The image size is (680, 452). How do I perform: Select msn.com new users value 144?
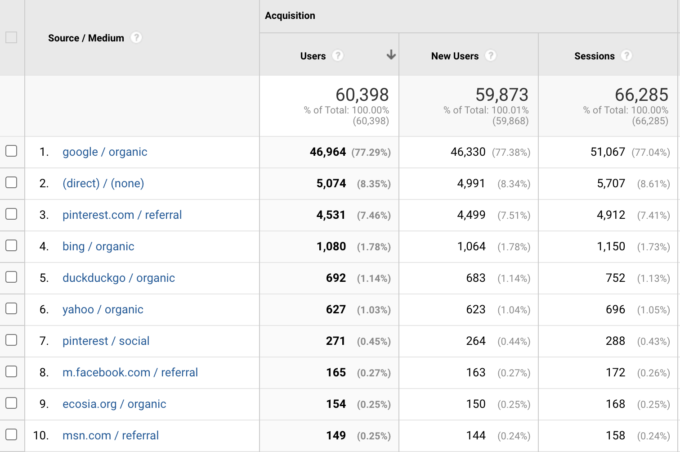click(476, 436)
